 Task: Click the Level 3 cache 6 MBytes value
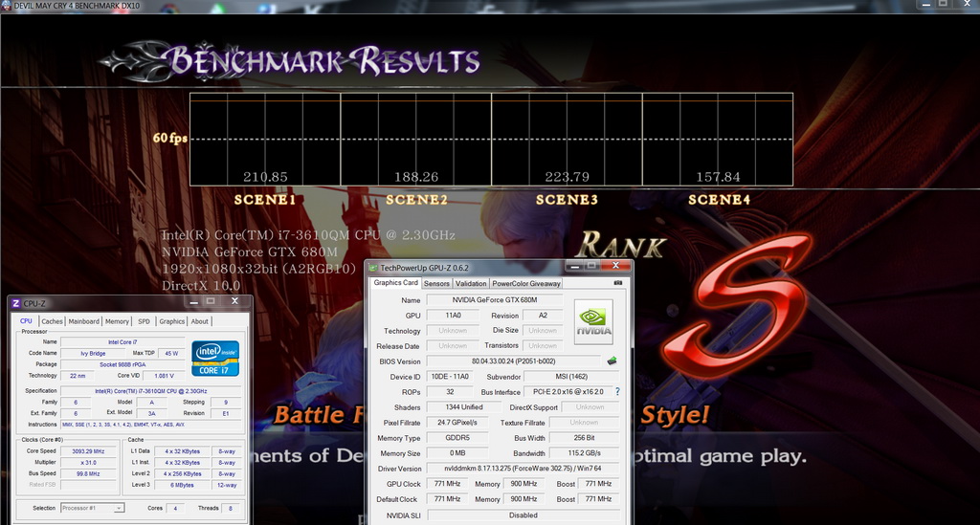click(182, 485)
